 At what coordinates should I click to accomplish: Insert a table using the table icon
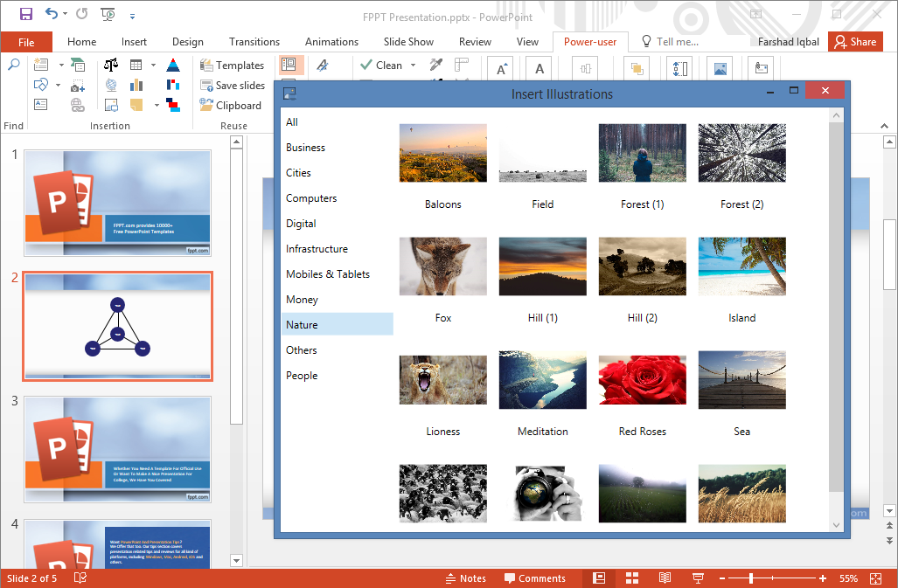pos(136,65)
